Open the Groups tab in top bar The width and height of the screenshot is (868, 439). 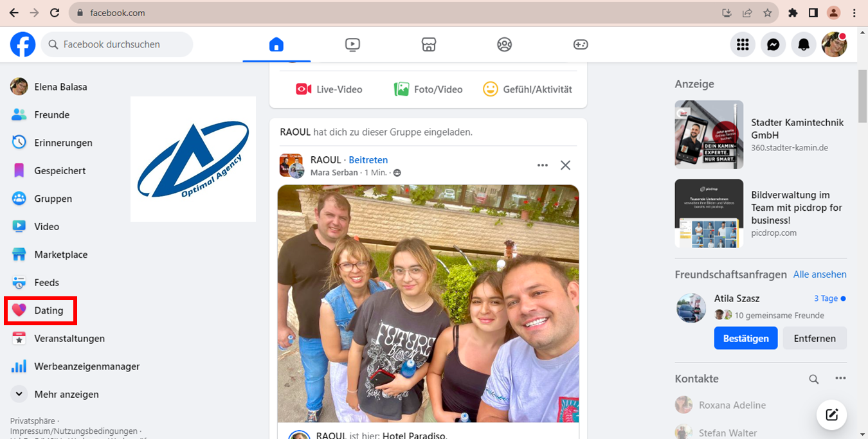(x=505, y=44)
